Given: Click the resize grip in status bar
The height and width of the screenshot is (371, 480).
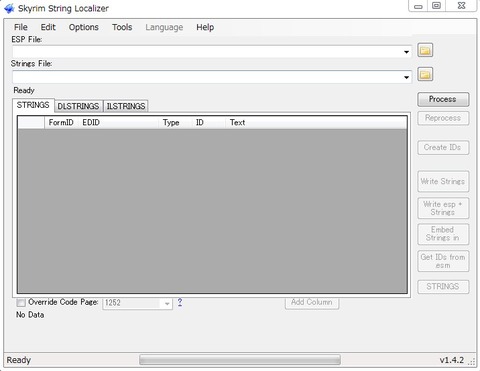Looking at the screenshot, I should tap(471, 361).
